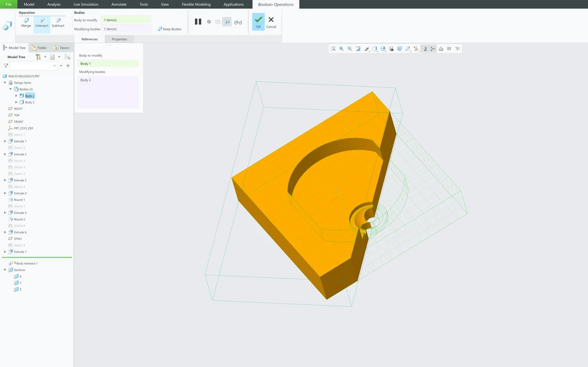Click the Refit zoom icon

pos(333,49)
